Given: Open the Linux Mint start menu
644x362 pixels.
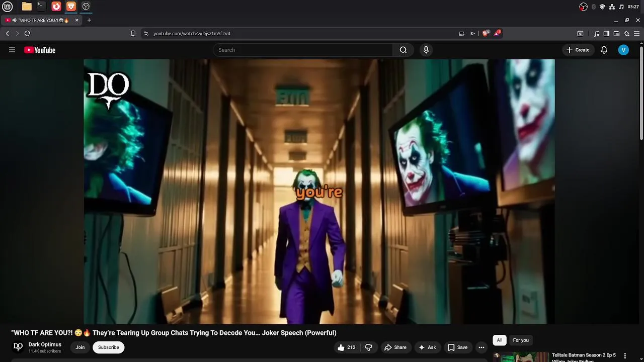Looking at the screenshot, I should (x=7, y=7).
